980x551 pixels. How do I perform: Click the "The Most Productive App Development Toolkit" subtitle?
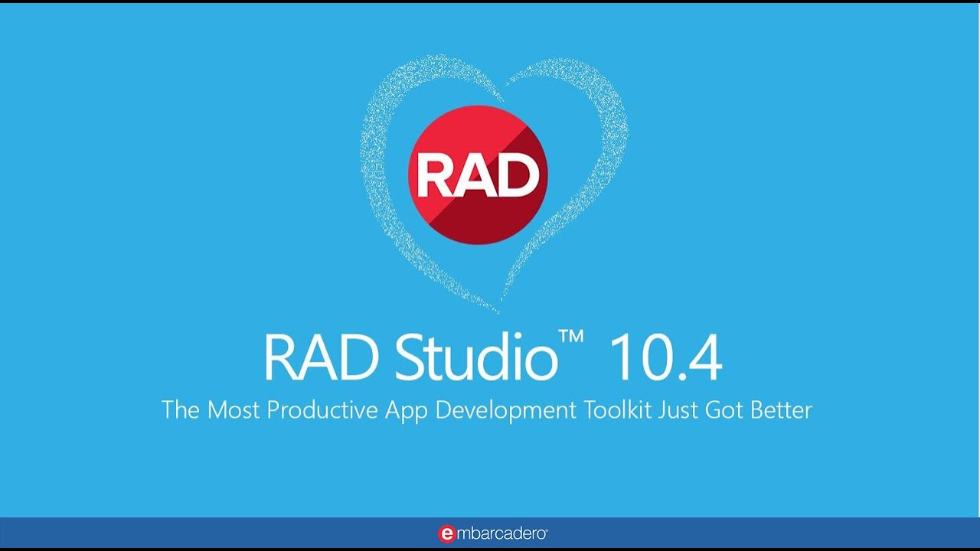487,410
